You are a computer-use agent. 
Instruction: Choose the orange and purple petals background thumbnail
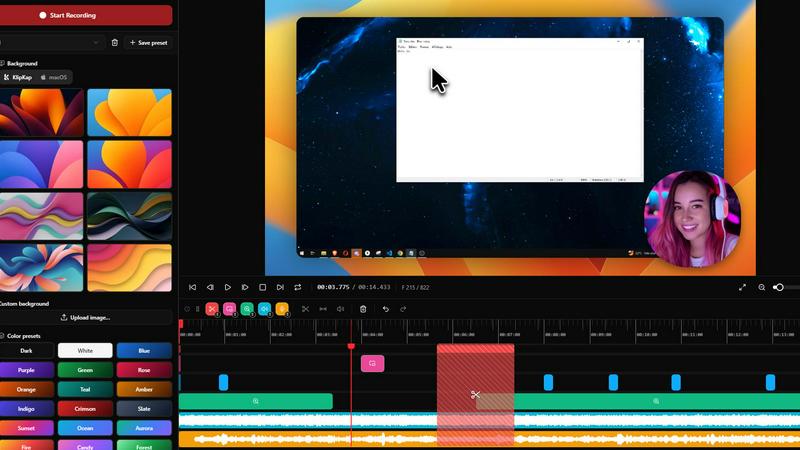click(x=130, y=164)
